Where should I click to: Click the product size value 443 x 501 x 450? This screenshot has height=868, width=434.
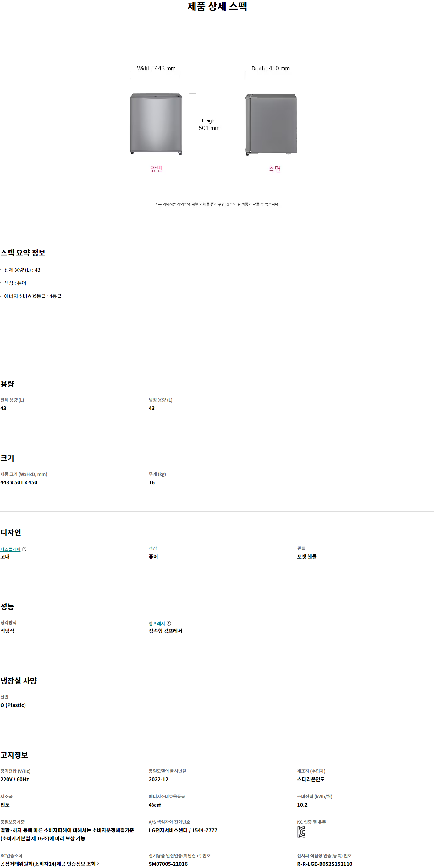pos(19,482)
